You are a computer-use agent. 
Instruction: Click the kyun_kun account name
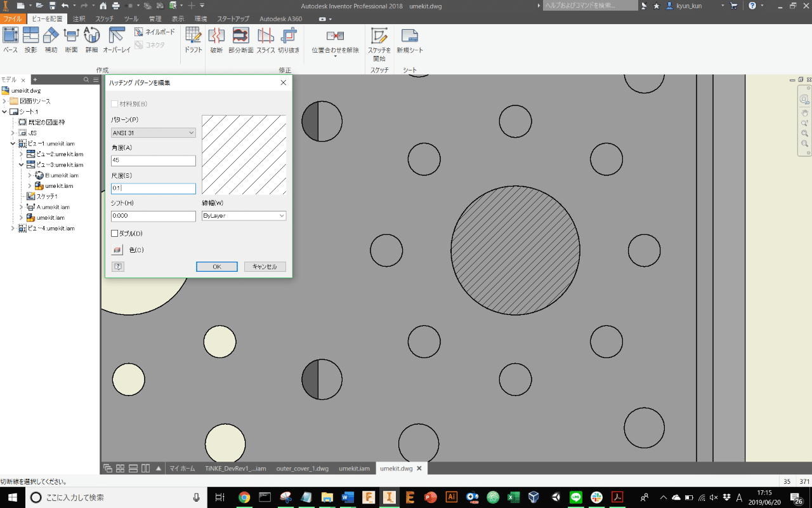pyautogui.click(x=690, y=6)
